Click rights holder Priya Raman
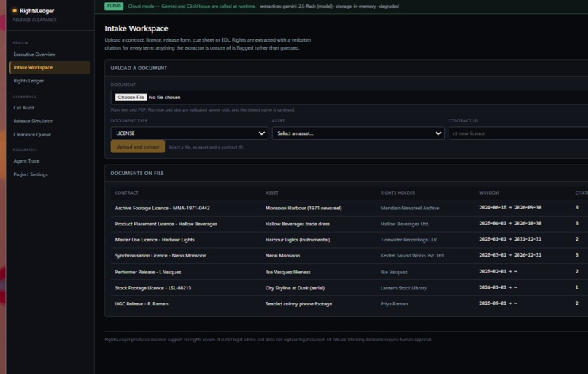This screenshot has width=588, height=374. pyautogui.click(x=394, y=304)
